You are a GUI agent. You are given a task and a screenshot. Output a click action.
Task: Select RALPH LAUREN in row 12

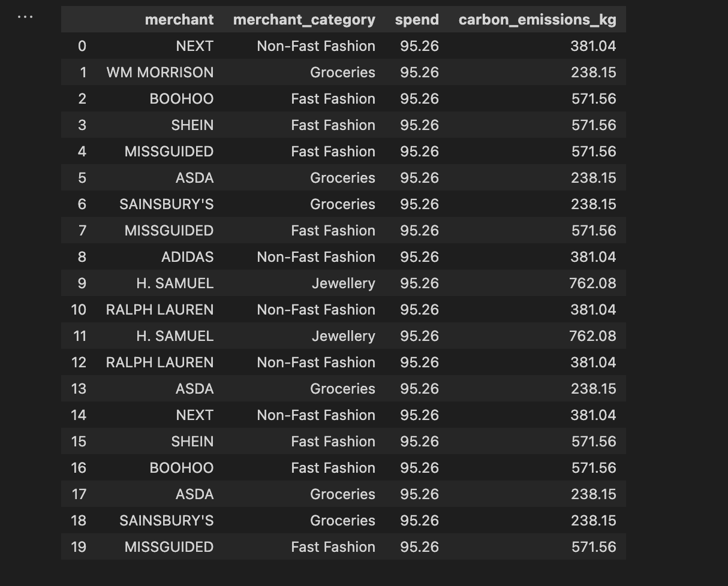pos(160,363)
